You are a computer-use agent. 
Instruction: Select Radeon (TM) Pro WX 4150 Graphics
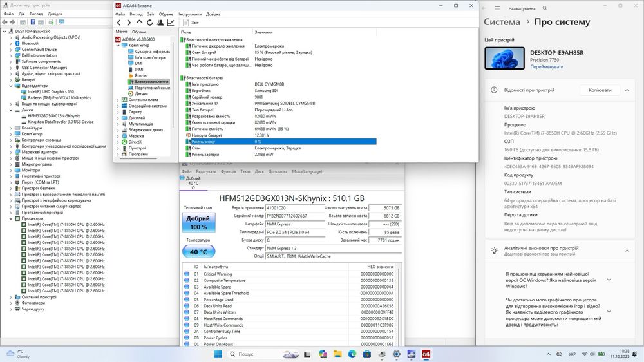59,98
